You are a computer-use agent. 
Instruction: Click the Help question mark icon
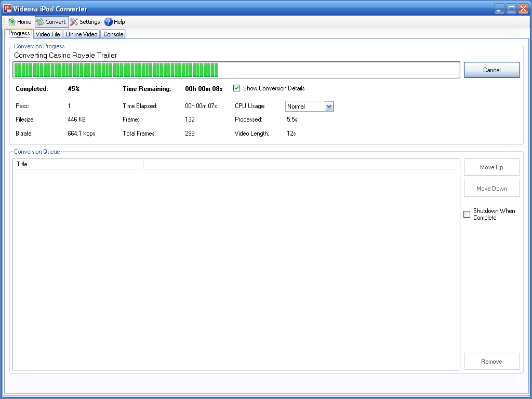(108, 22)
